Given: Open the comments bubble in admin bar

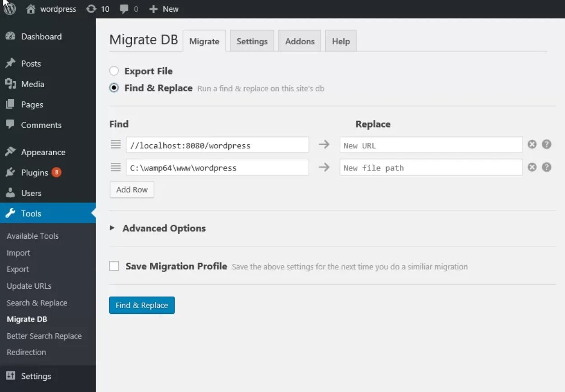Looking at the screenshot, I should coord(129,9).
